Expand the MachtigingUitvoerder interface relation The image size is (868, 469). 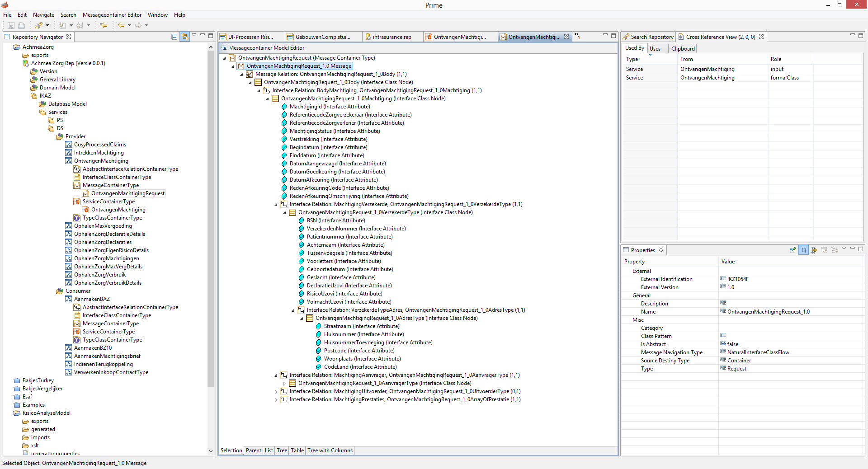coord(276,392)
